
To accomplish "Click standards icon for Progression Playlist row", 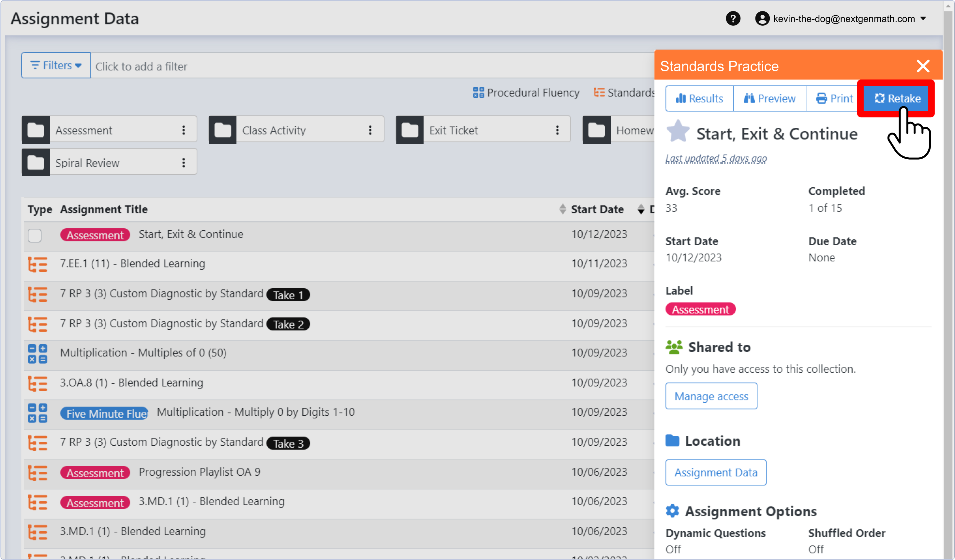I will [37, 473].
